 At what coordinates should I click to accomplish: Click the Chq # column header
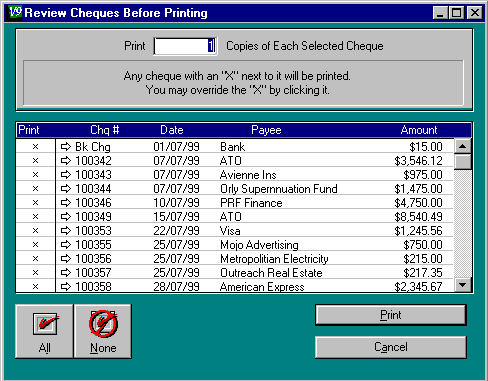(x=105, y=130)
